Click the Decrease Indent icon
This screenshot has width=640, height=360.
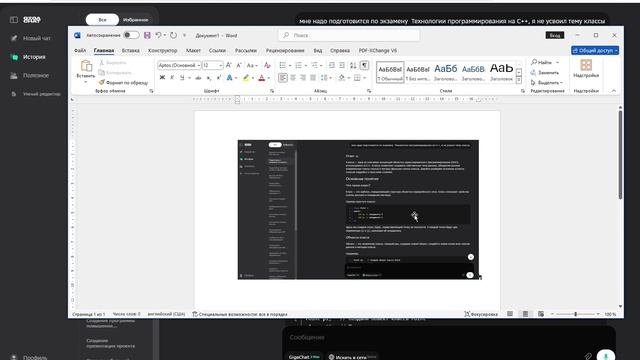[332, 65]
